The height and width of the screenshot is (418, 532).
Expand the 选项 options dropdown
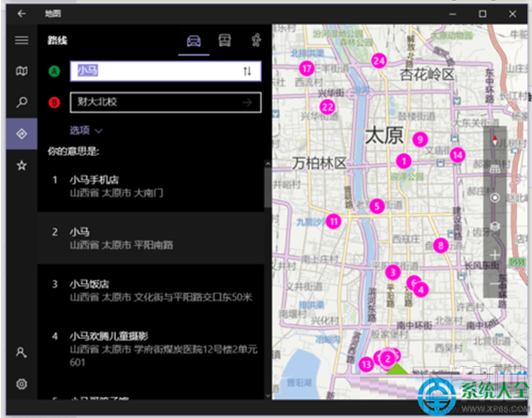coord(86,130)
